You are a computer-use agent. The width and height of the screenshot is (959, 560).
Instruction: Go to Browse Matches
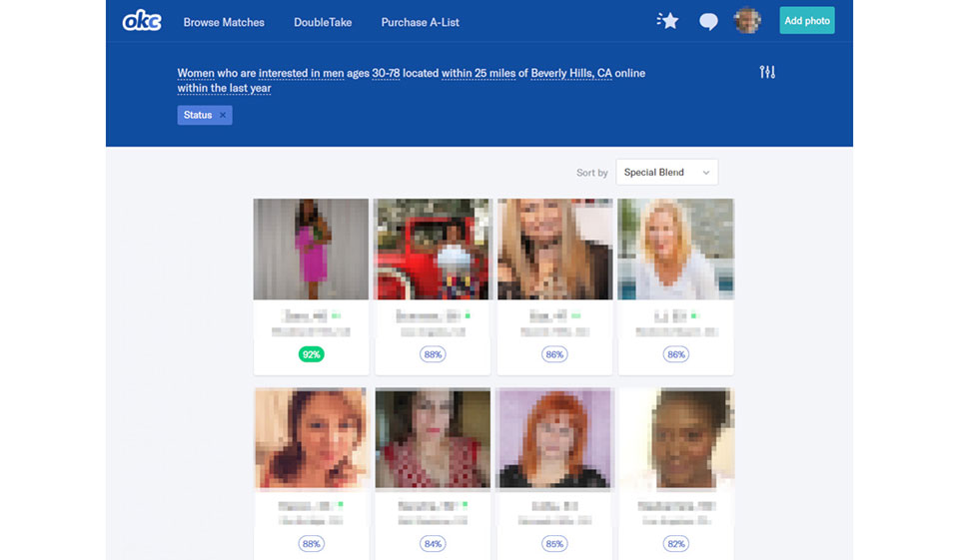[x=224, y=22]
